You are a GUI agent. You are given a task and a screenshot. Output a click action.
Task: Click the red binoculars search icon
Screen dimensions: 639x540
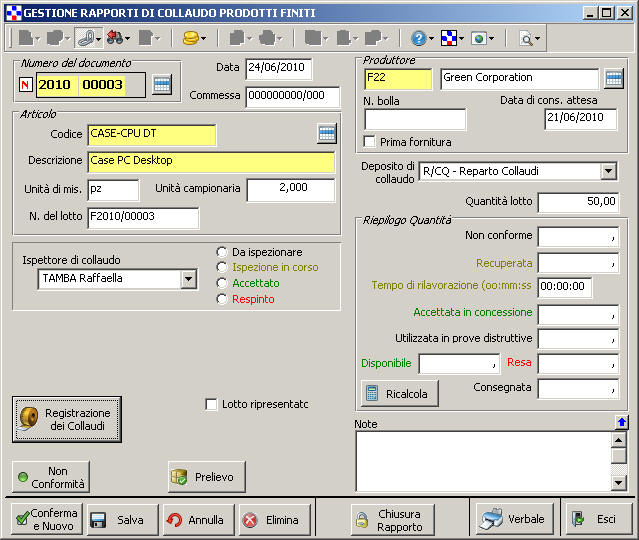(x=114, y=38)
